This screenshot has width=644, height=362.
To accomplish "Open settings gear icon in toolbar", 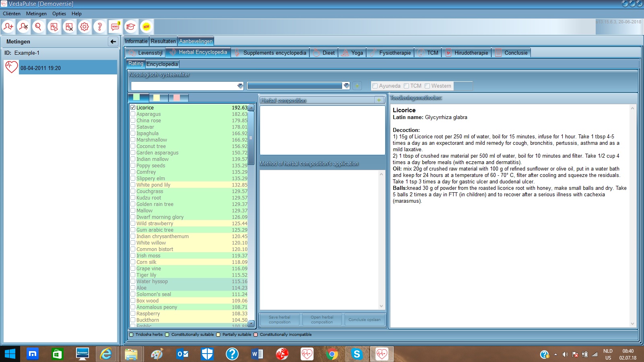I will point(85,27).
